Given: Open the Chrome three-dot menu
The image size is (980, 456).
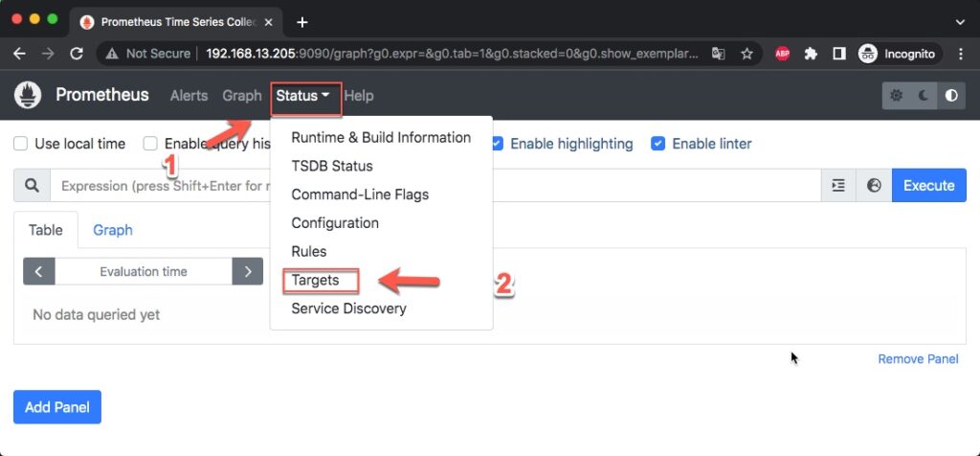Looking at the screenshot, I should coord(961,54).
